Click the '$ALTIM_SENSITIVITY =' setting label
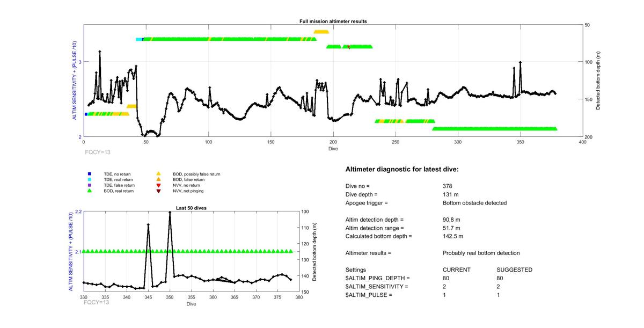Screen dimensions: 644x328 pos(377,287)
